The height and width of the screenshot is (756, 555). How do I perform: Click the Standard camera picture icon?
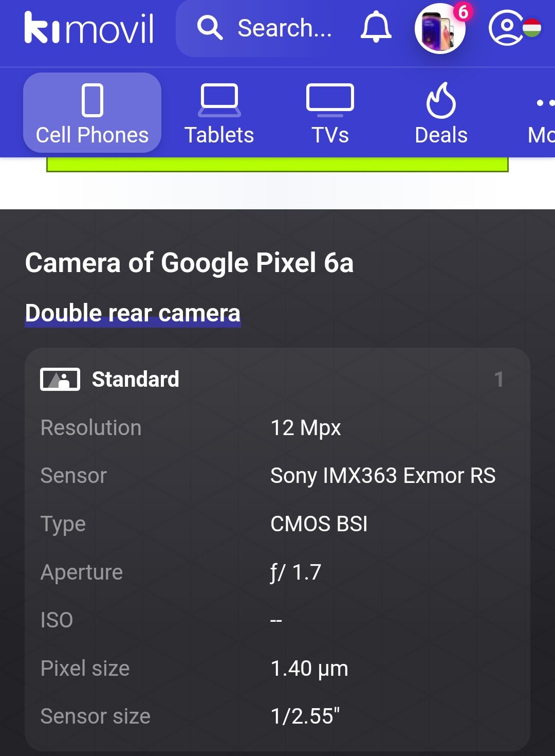pos(60,380)
